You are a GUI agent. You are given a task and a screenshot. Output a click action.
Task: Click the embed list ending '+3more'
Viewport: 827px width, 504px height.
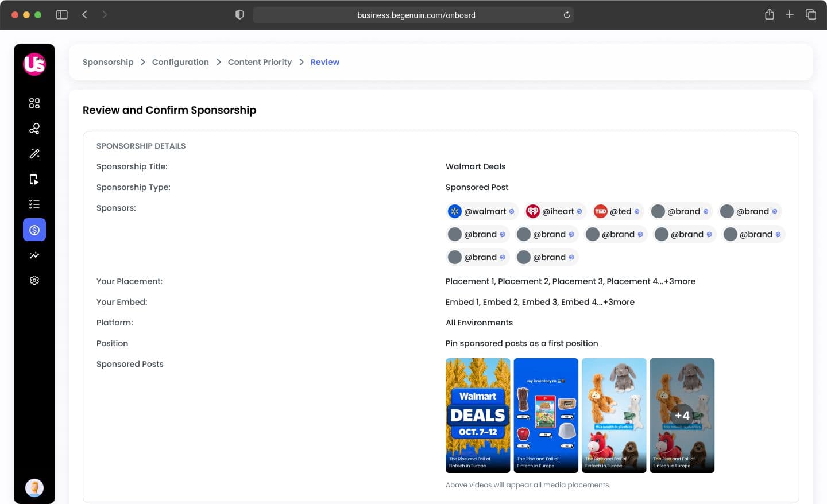point(540,302)
